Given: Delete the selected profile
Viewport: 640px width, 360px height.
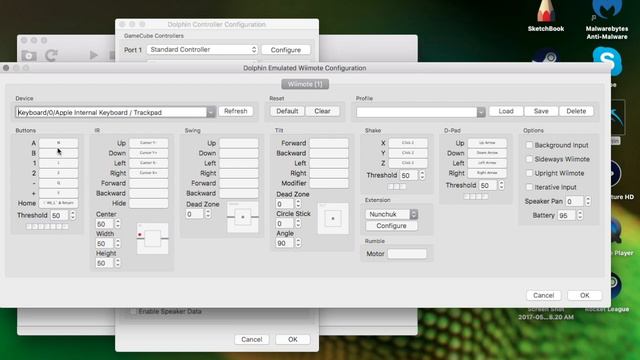Looking at the screenshot, I should coord(576,111).
